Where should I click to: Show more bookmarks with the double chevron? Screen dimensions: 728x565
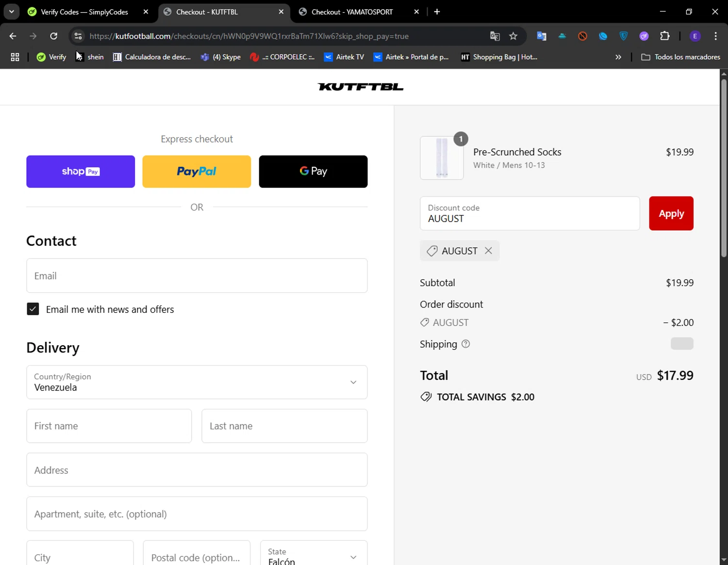click(618, 57)
